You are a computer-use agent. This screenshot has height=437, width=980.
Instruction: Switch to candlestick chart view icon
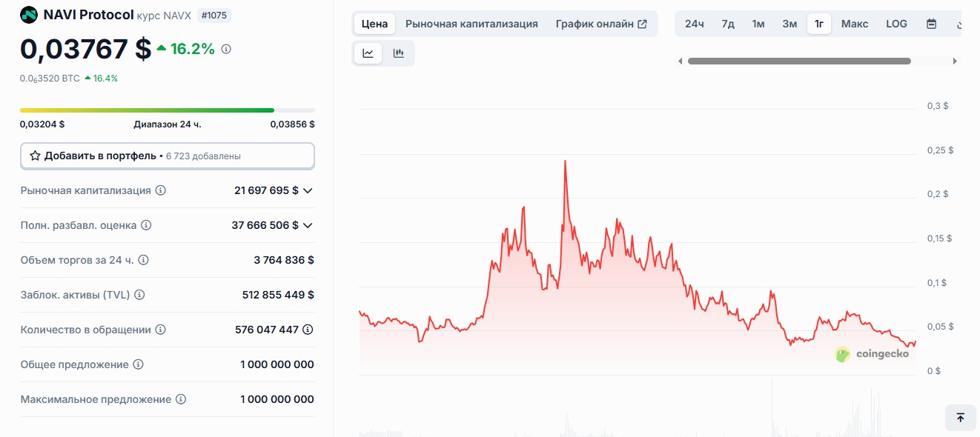coord(398,53)
